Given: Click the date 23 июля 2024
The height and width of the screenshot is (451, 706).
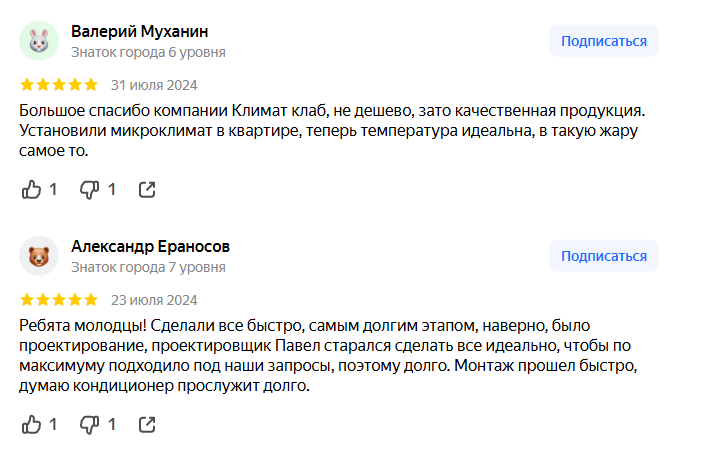Looking at the screenshot, I should click(x=154, y=299).
